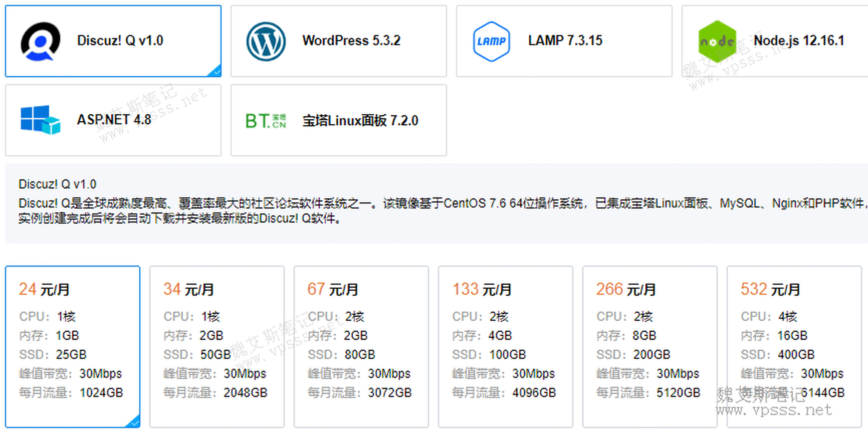This screenshot has width=868, height=433.
Task: Click the BT.CN panel logo icon
Action: 266,121
